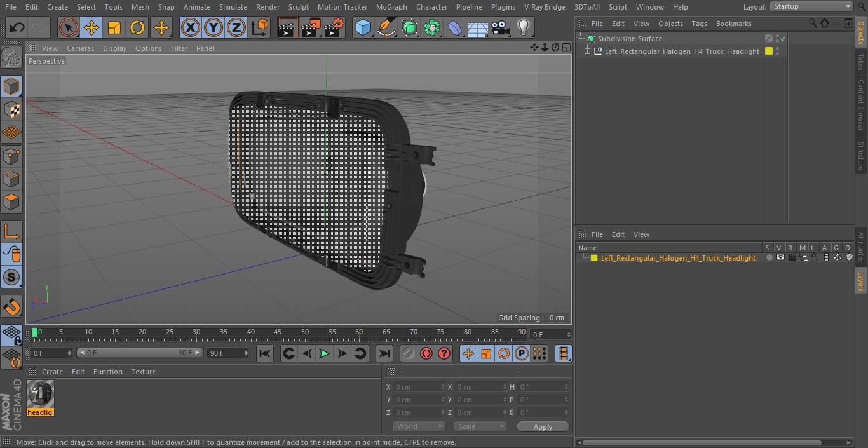
Task: Open the File menu
Action: (x=10, y=7)
